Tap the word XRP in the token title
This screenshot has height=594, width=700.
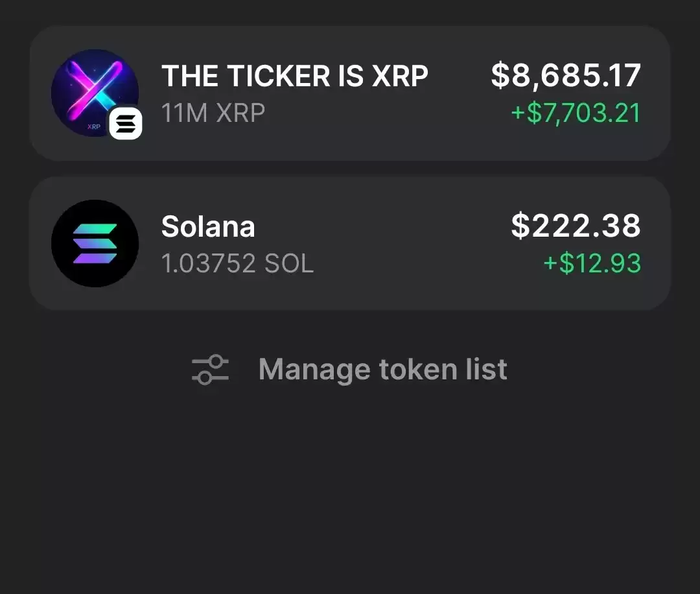[x=399, y=76]
